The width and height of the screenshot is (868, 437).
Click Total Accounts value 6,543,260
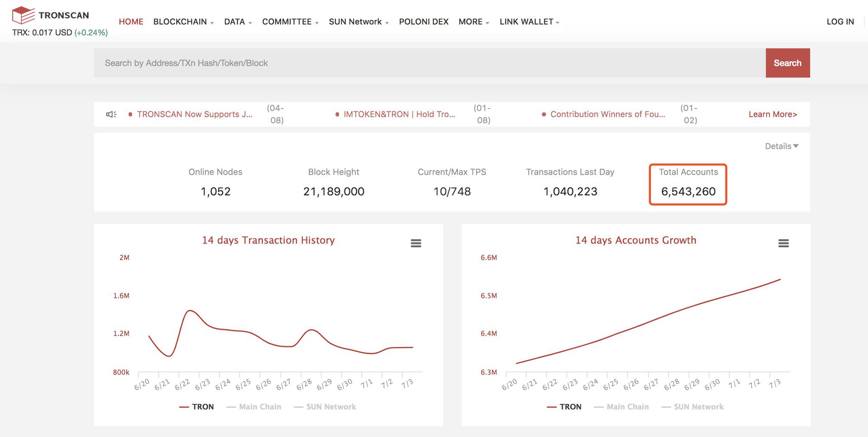(688, 192)
